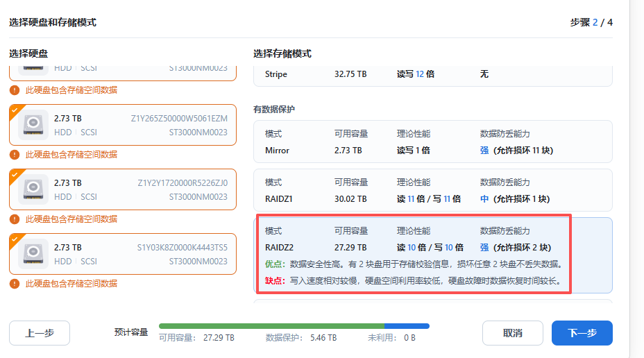644x358 pixels.
Task: Go to next step with 下一步
Action: [582, 333]
